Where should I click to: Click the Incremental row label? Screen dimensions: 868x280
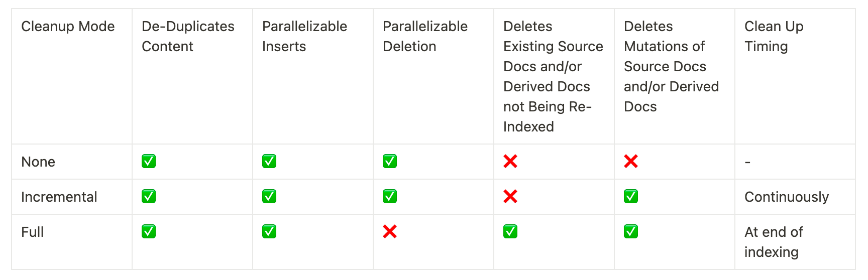click(x=59, y=197)
